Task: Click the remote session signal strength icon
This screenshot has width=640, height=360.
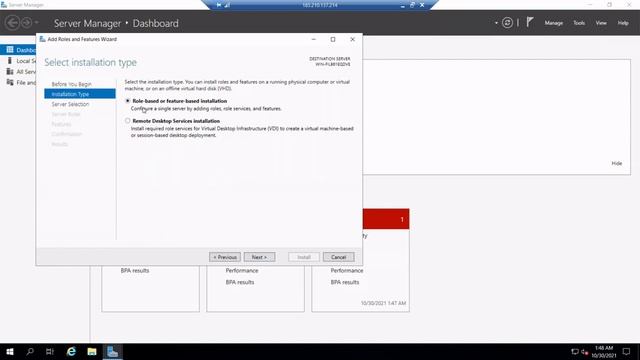Action: click(x=227, y=5)
